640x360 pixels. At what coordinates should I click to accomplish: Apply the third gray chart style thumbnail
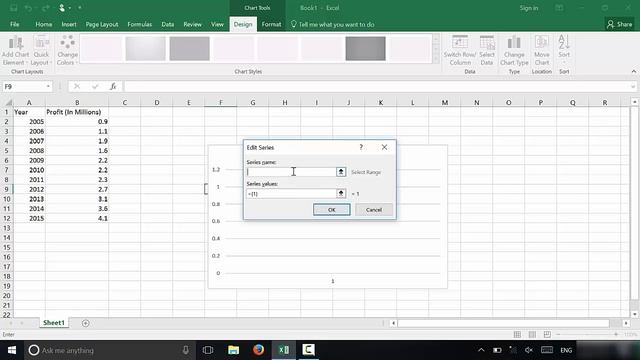189,48
